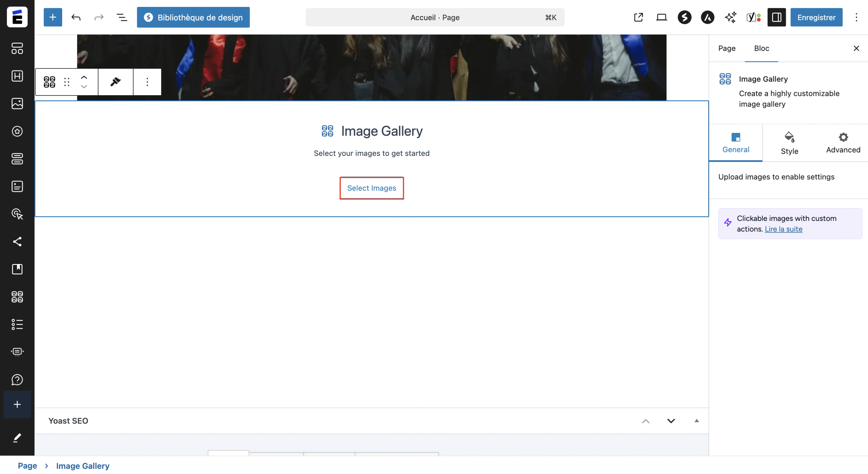This screenshot has height=474, width=868.
Task: Select the Image block icon in the left sidebar
Action: (17, 104)
